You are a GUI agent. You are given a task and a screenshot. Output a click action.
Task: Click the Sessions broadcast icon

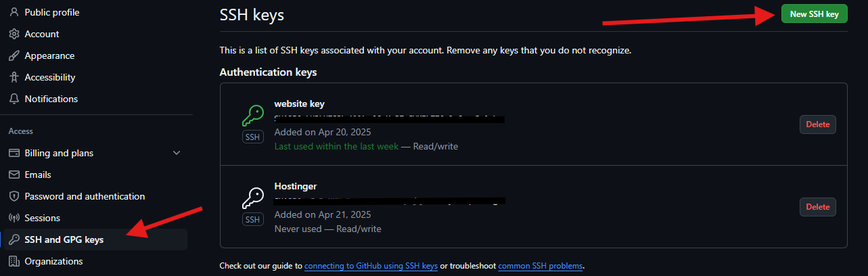(x=14, y=218)
